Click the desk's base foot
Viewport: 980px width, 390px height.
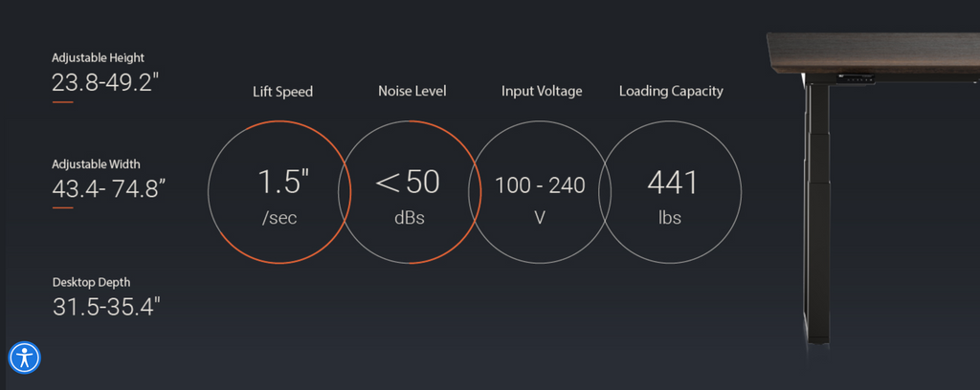tap(818, 336)
